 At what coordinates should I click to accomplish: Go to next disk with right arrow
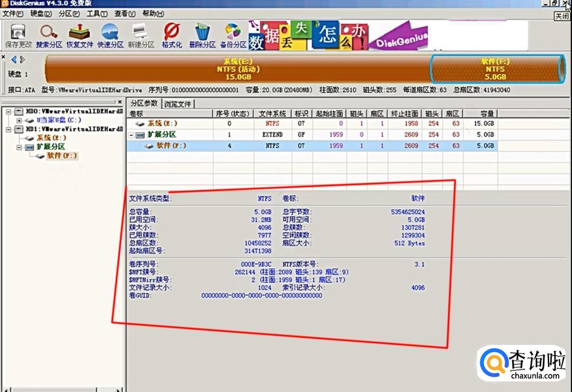[23, 59]
